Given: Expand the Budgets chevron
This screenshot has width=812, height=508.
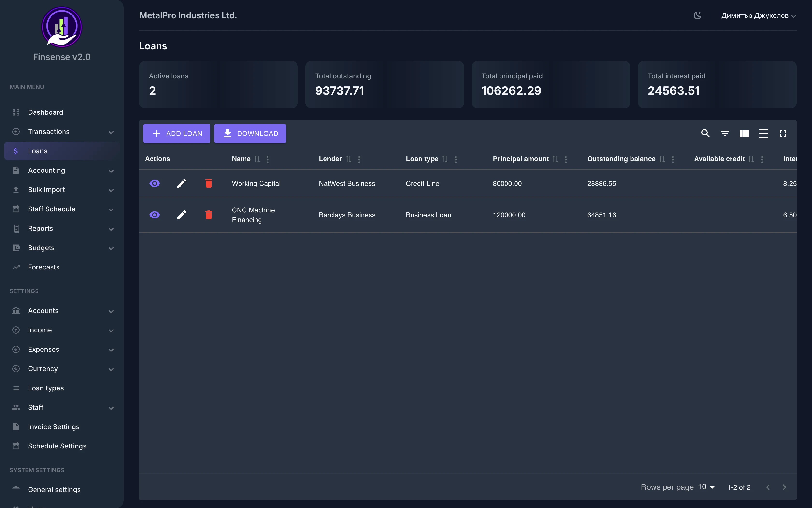Looking at the screenshot, I should 111,248.
